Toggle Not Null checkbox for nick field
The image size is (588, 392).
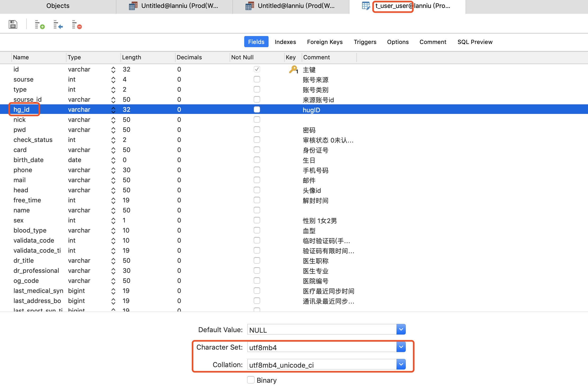(x=257, y=119)
